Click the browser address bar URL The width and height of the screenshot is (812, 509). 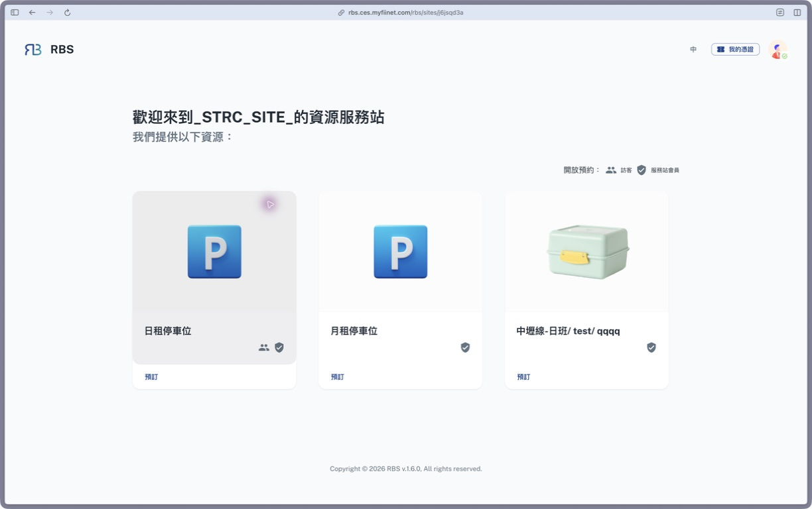[406, 13]
